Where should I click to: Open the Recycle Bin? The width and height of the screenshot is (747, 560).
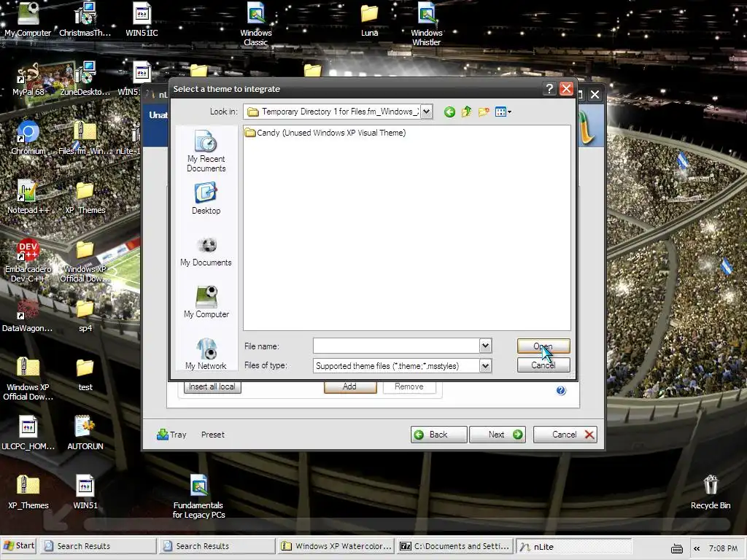[711, 492]
